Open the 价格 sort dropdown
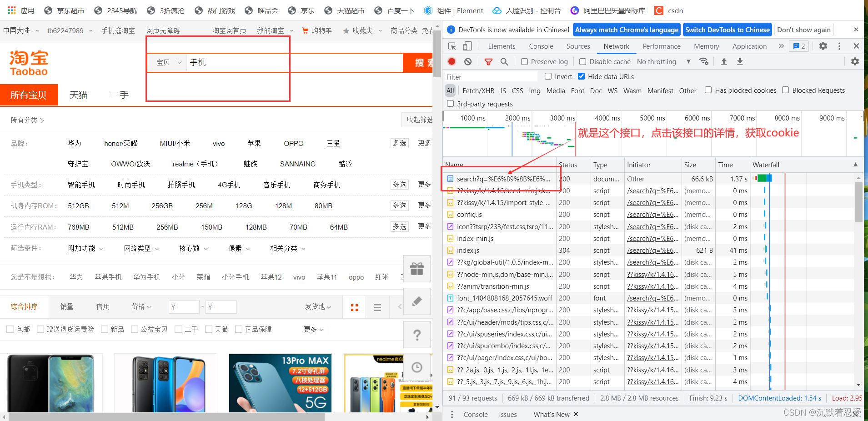This screenshot has height=421, width=868. pyautogui.click(x=141, y=307)
